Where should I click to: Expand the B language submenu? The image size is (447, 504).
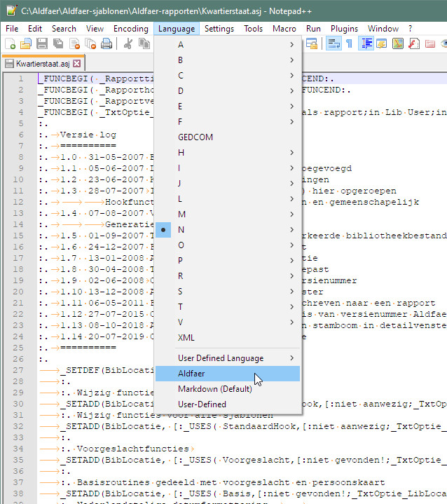coord(228,60)
